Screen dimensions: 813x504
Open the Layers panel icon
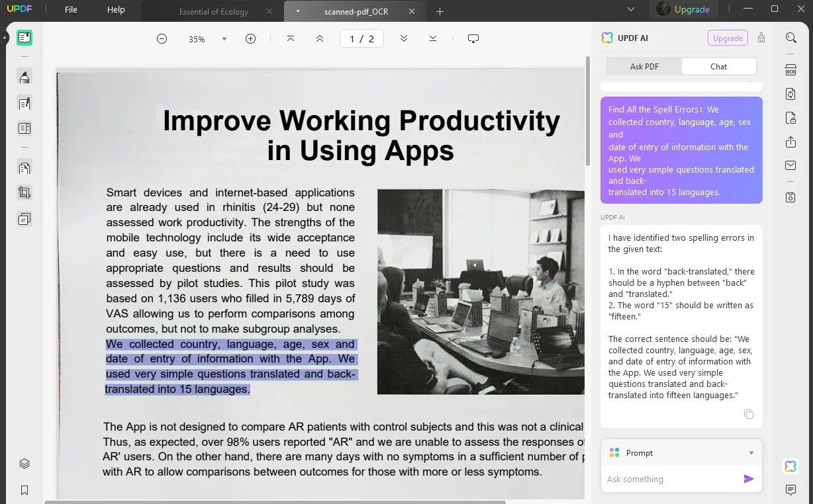coord(24,464)
